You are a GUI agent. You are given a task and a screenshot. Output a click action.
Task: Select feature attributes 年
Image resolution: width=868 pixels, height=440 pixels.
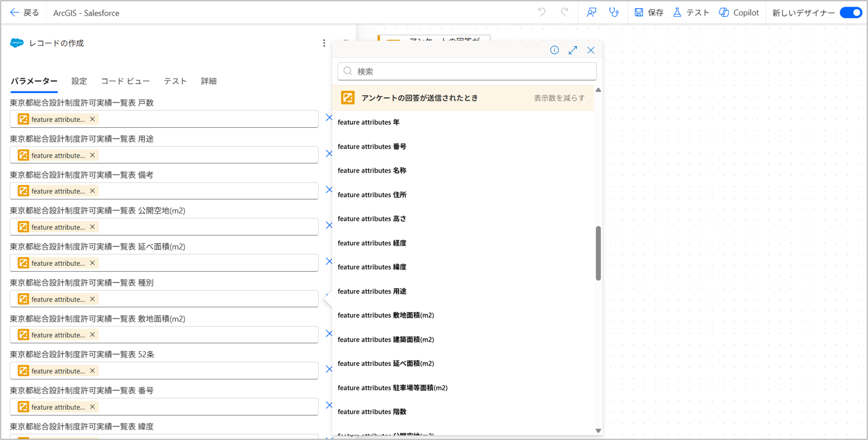(369, 122)
